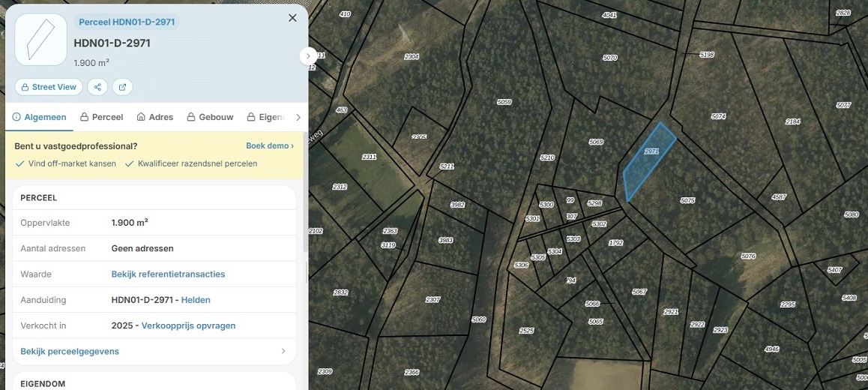Click the EIGENDOM section header
The image size is (868, 390).
pos(43,383)
